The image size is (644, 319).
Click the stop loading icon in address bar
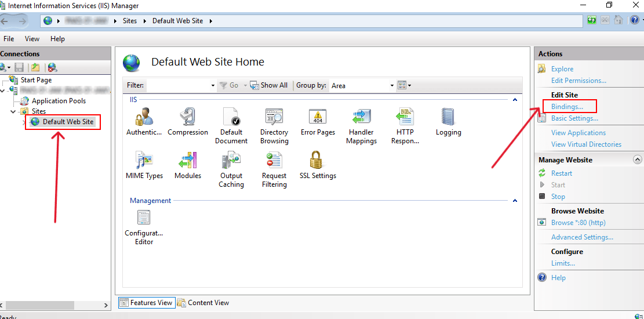point(605,20)
